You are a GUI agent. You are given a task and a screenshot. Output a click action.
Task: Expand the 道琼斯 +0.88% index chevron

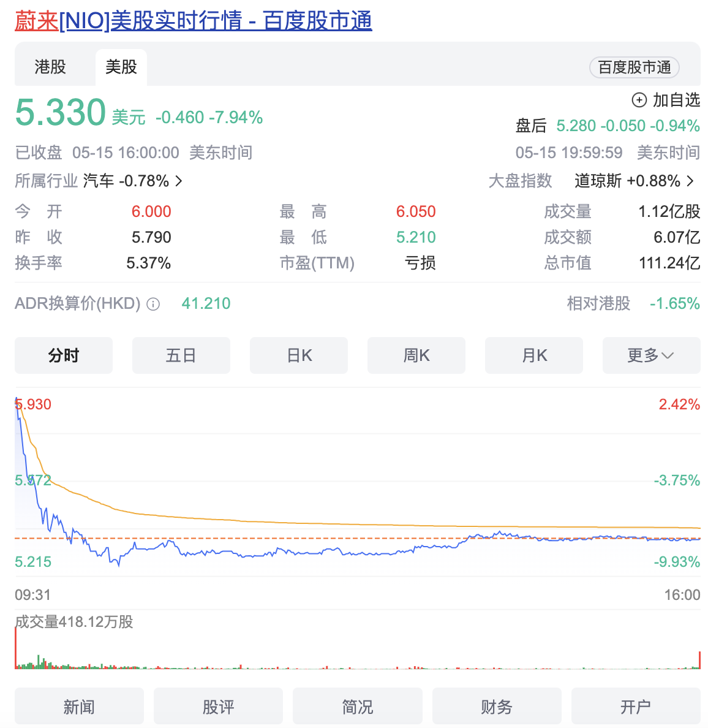[x=690, y=181]
